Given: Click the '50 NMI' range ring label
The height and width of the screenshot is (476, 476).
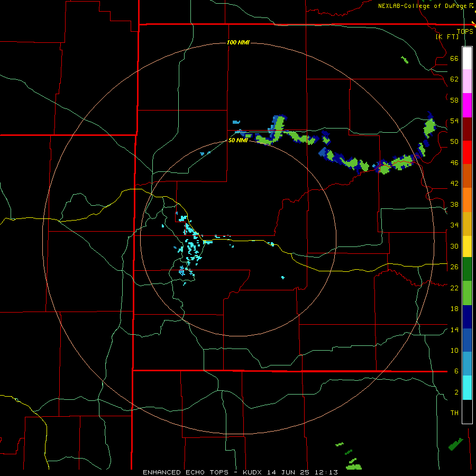Looking at the screenshot, I should click(x=237, y=140).
